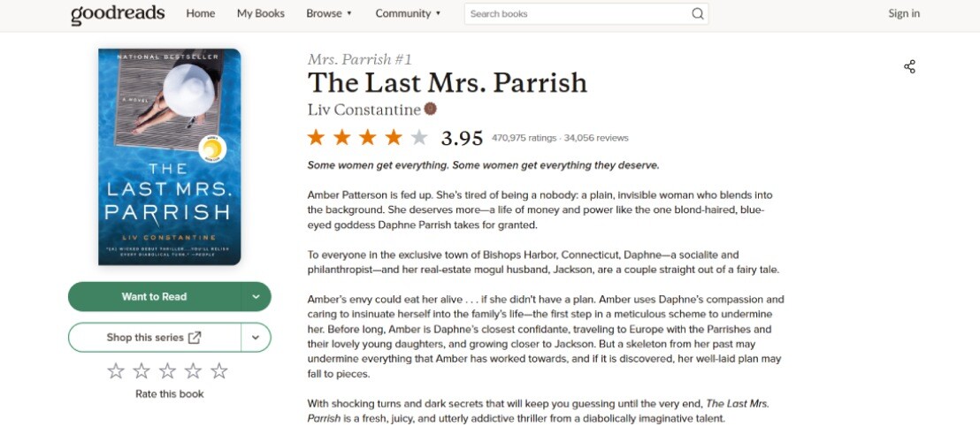Open My Books in navigation
980x442 pixels.
(x=260, y=14)
